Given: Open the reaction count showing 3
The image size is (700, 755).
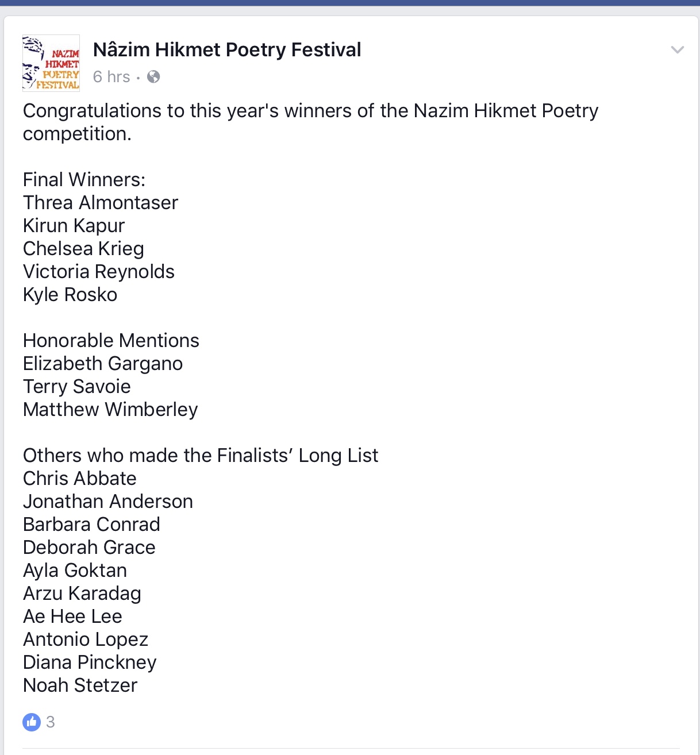Looking at the screenshot, I should [x=51, y=722].
